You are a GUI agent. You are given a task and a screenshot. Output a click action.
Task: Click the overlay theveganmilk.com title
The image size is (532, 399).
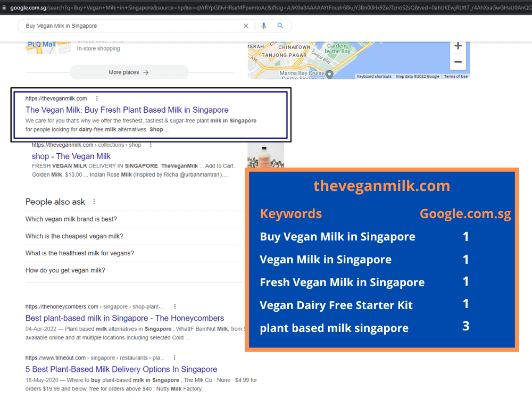[381, 186]
